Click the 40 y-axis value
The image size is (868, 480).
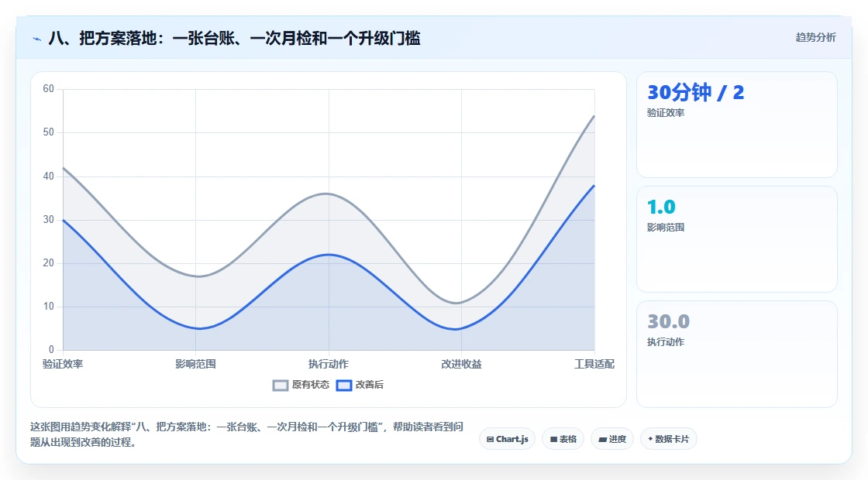pyautogui.click(x=49, y=177)
